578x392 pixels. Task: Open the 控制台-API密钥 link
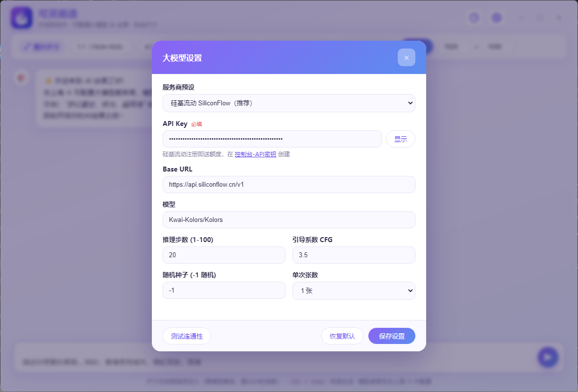point(256,154)
